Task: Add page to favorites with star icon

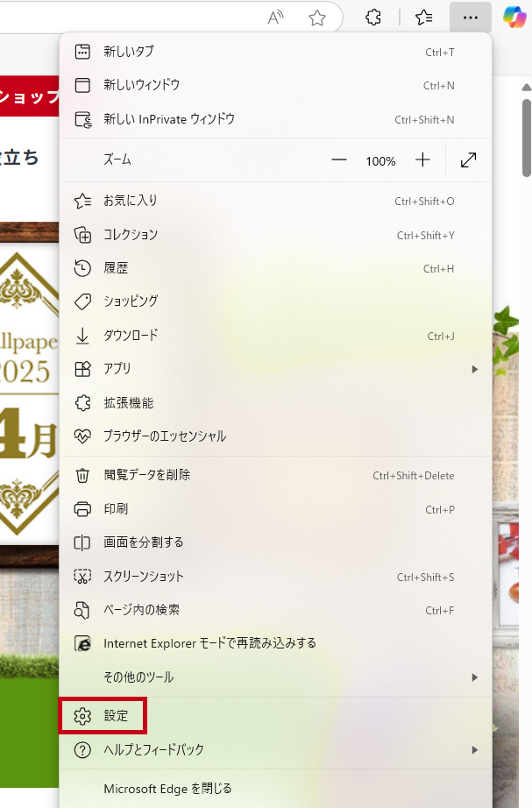Action: pyautogui.click(x=317, y=18)
